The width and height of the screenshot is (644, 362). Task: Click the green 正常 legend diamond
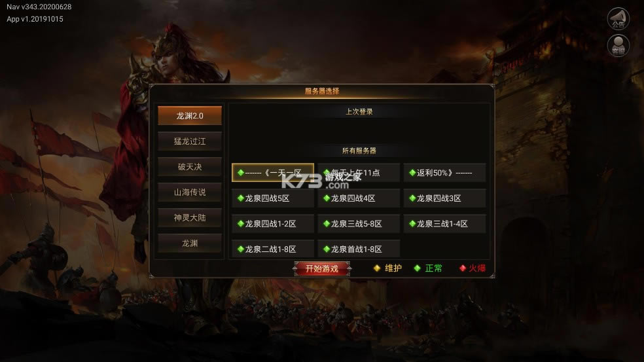click(418, 268)
